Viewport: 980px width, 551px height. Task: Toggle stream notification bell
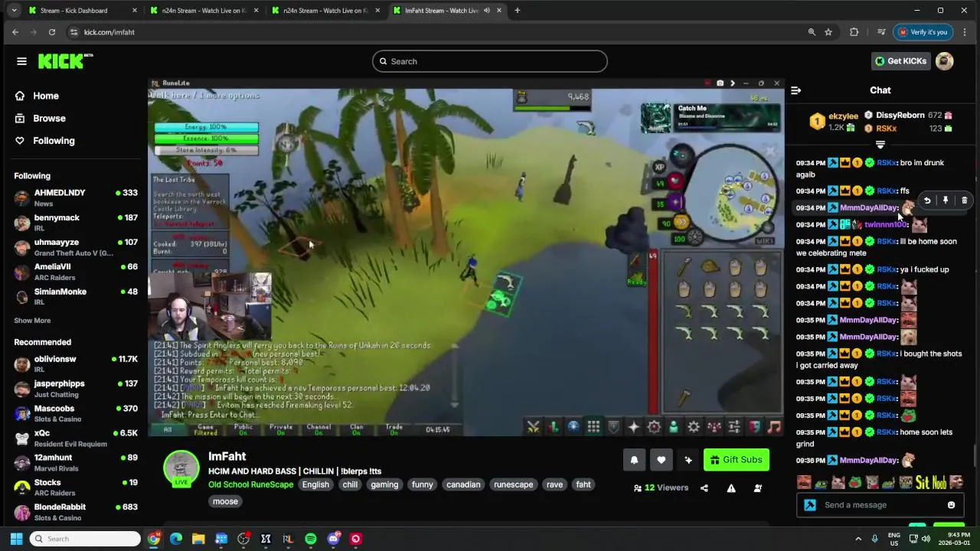point(634,460)
